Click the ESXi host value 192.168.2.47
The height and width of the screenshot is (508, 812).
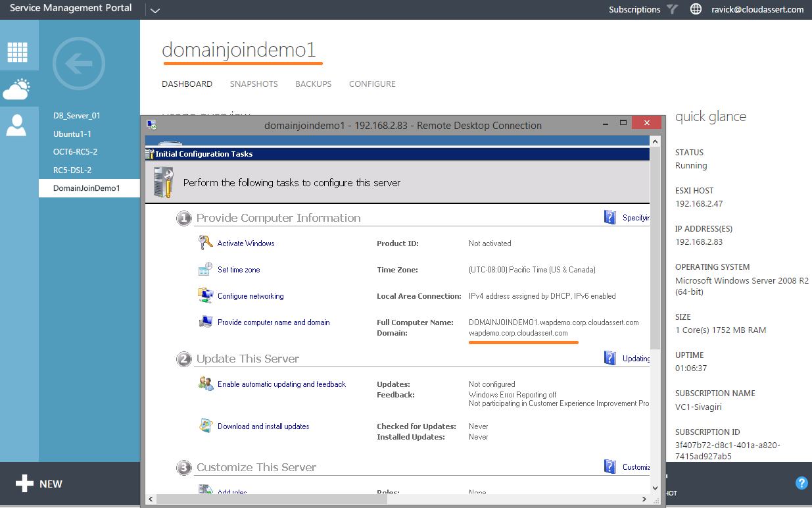(699, 204)
